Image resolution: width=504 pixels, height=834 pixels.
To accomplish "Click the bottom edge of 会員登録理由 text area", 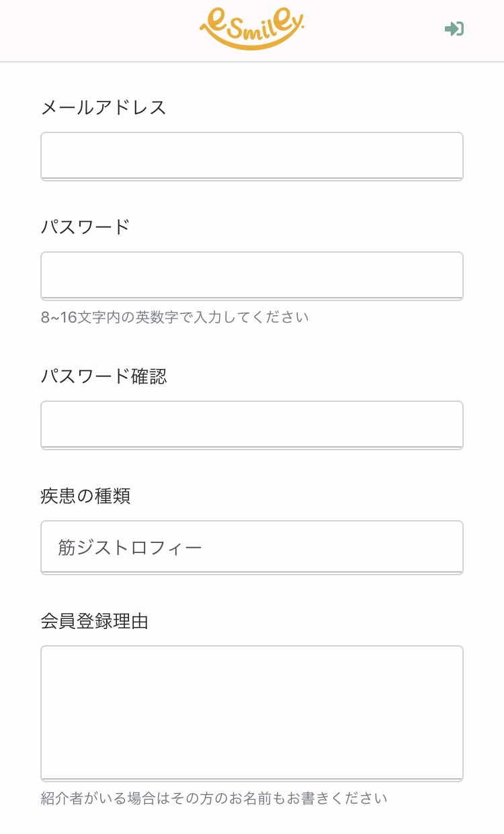I will (x=252, y=780).
